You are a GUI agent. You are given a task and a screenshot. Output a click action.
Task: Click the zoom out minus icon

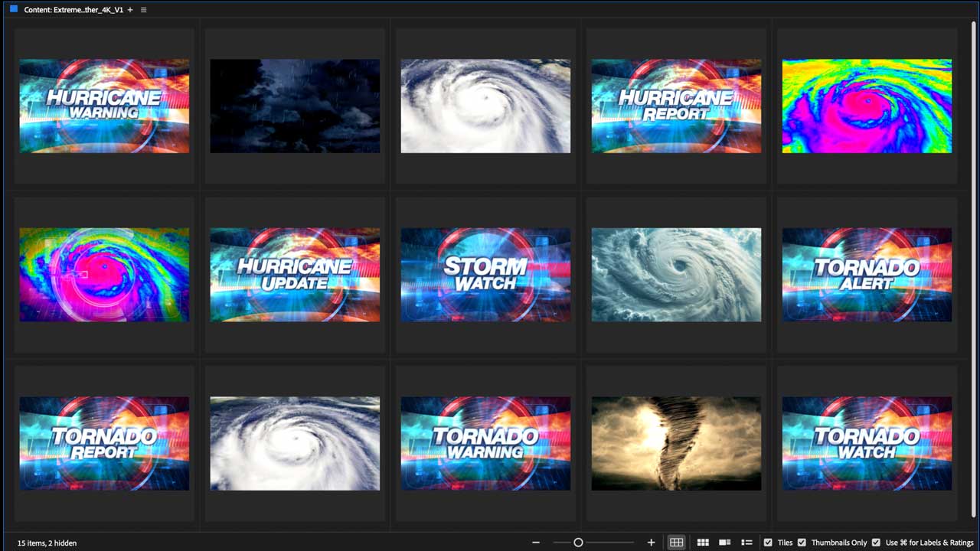point(536,543)
